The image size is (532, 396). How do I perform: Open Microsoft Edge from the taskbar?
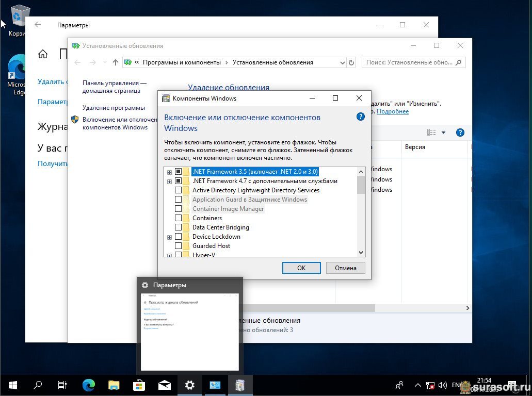click(x=89, y=385)
